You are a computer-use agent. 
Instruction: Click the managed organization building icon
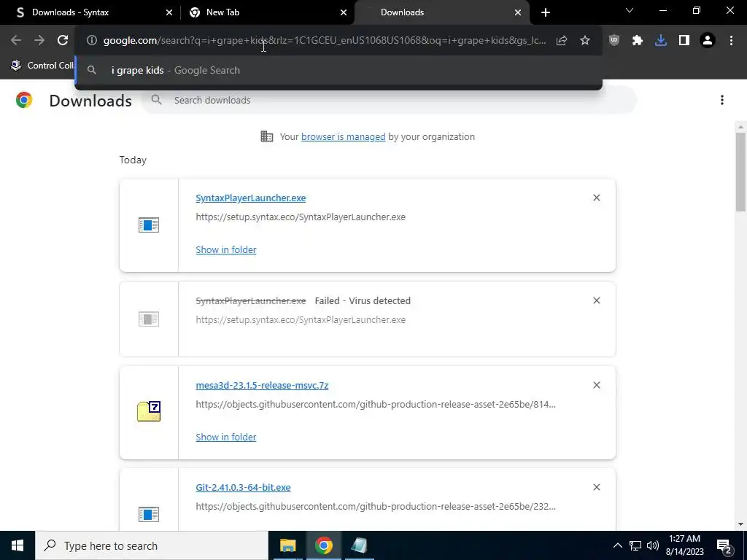coord(267,136)
